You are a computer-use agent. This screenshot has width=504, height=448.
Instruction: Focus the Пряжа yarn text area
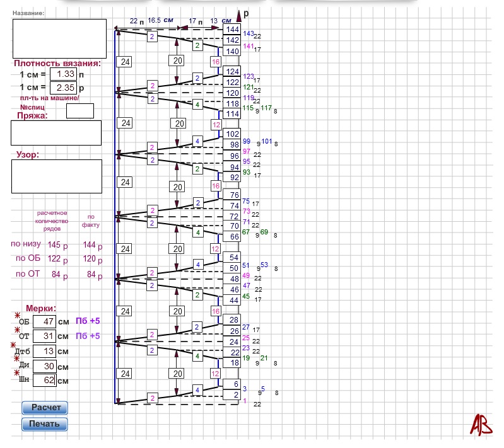56,133
